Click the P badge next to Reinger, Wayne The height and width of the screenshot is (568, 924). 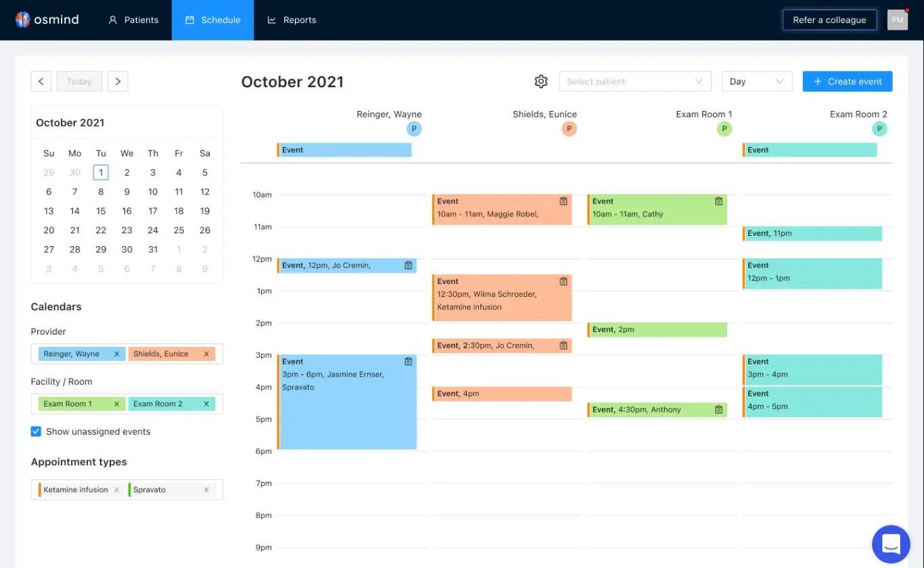click(x=414, y=128)
